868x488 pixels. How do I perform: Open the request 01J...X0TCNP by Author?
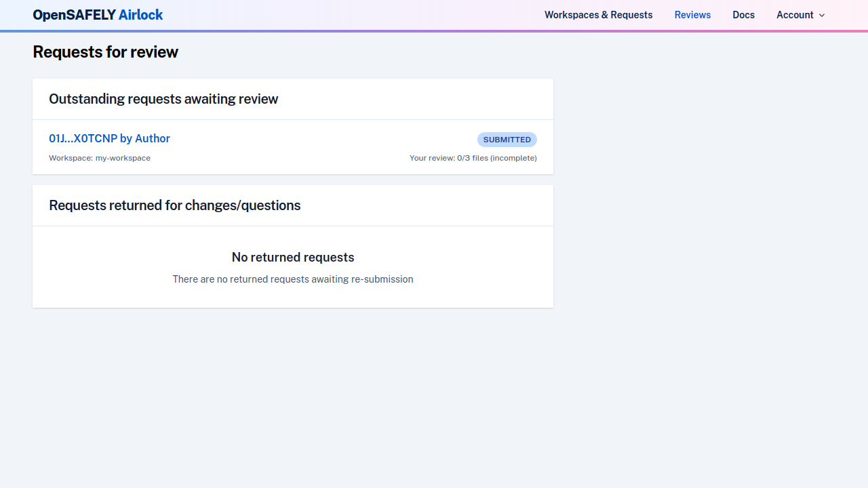click(109, 138)
